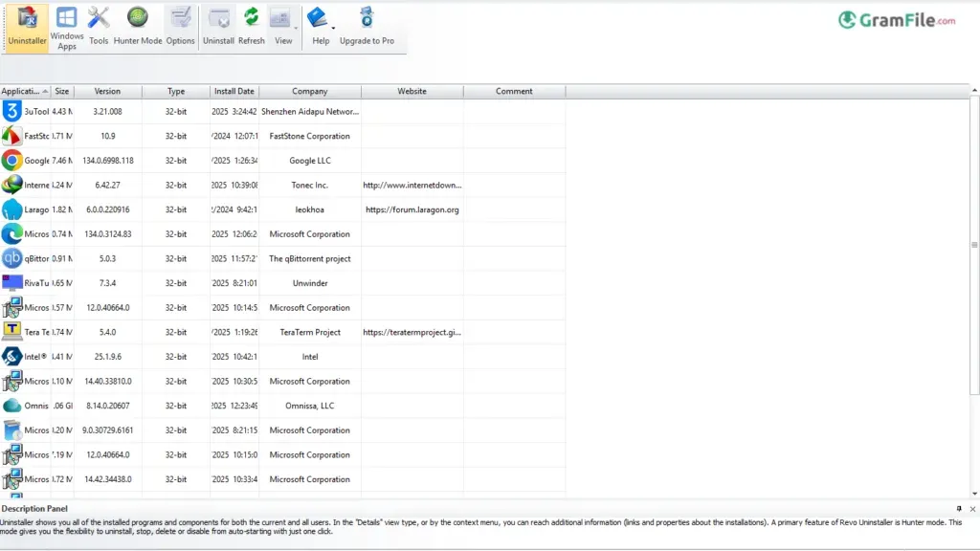Click Tonec Inc. company cell

click(x=310, y=185)
